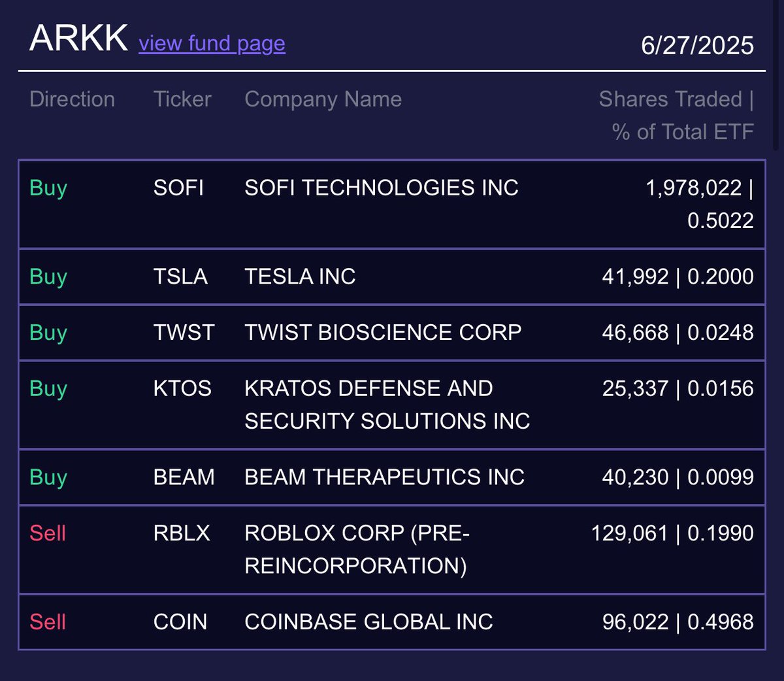Click Sell label in COIN row
Viewport: 784px width, 681px height.
point(48,622)
